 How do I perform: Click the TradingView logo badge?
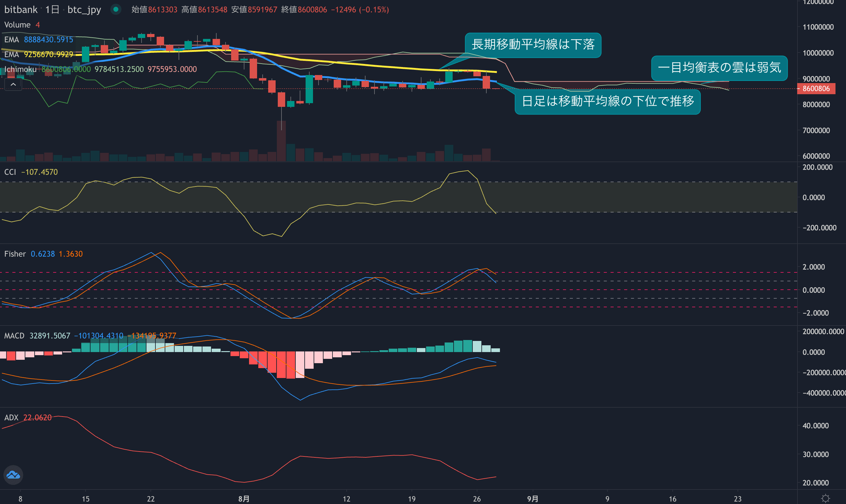[13, 475]
